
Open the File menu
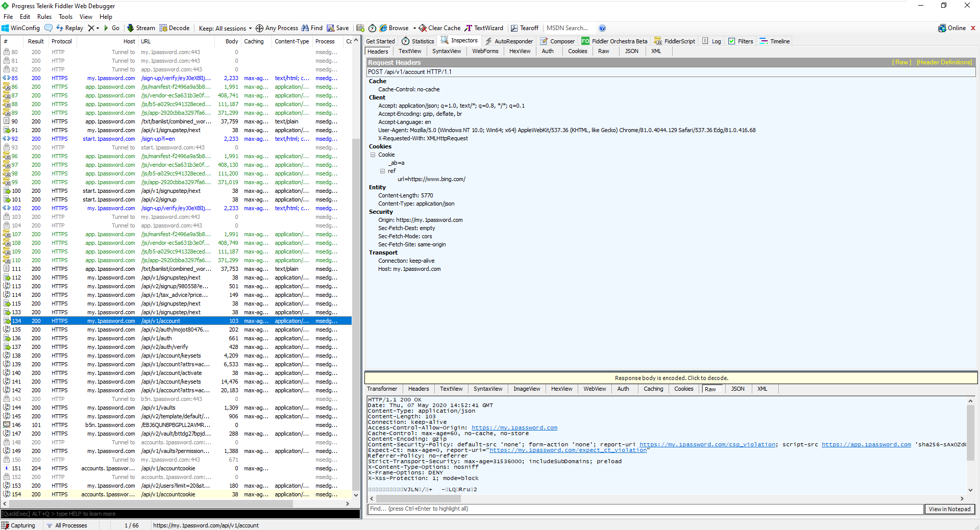click(x=8, y=17)
